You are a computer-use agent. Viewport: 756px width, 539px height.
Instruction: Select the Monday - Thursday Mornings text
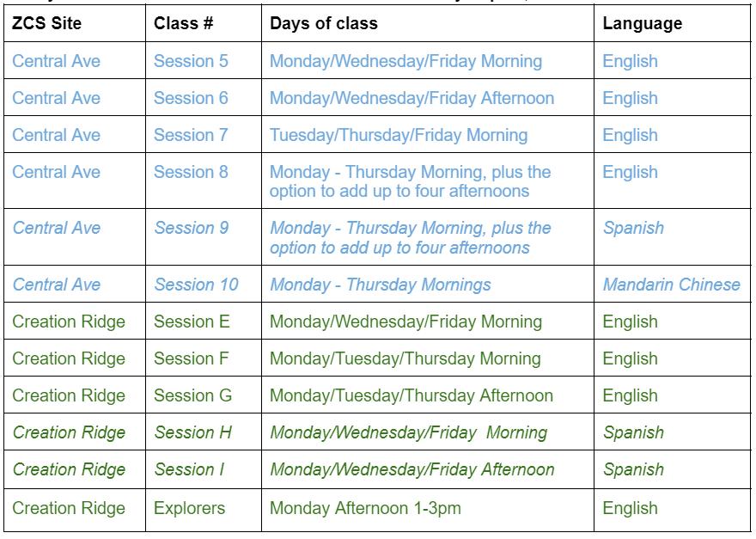tap(381, 285)
